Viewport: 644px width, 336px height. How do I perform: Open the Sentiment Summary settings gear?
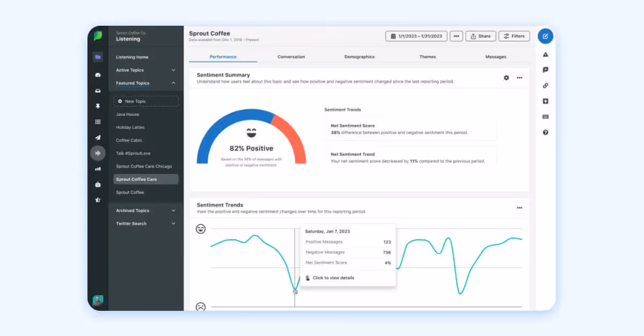[x=506, y=77]
